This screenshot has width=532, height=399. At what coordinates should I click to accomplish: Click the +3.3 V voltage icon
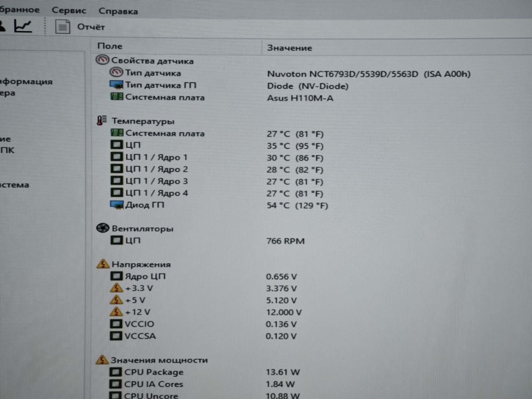[x=116, y=288]
